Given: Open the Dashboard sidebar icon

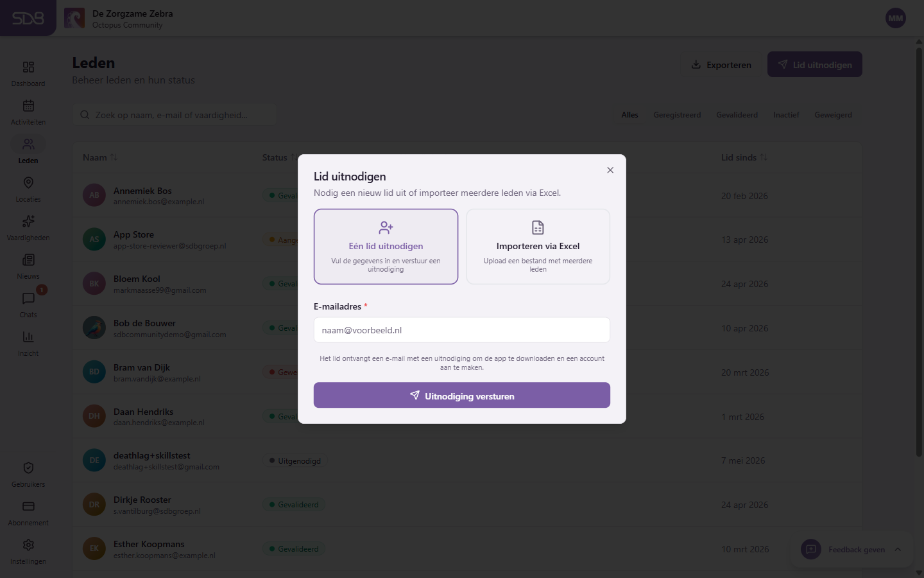Looking at the screenshot, I should point(28,67).
